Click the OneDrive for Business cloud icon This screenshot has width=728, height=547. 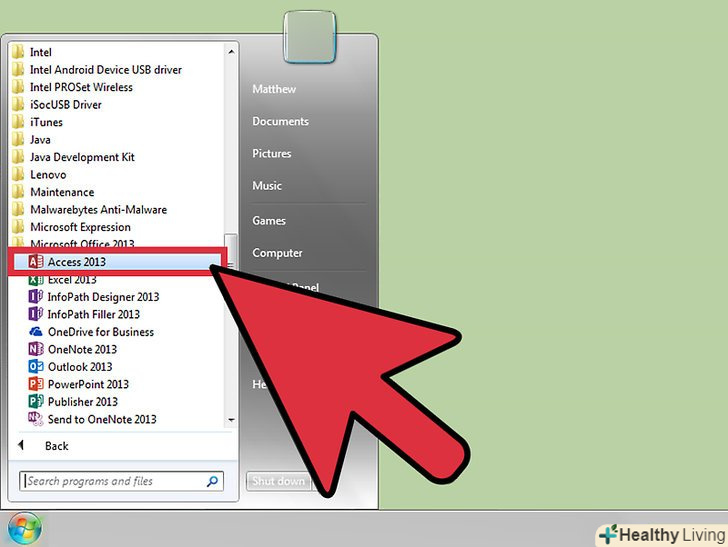[x=36, y=332]
